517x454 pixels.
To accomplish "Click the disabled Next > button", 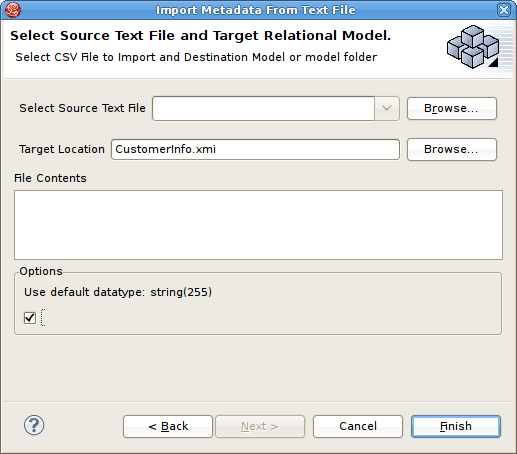I will pyautogui.click(x=260, y=426).
